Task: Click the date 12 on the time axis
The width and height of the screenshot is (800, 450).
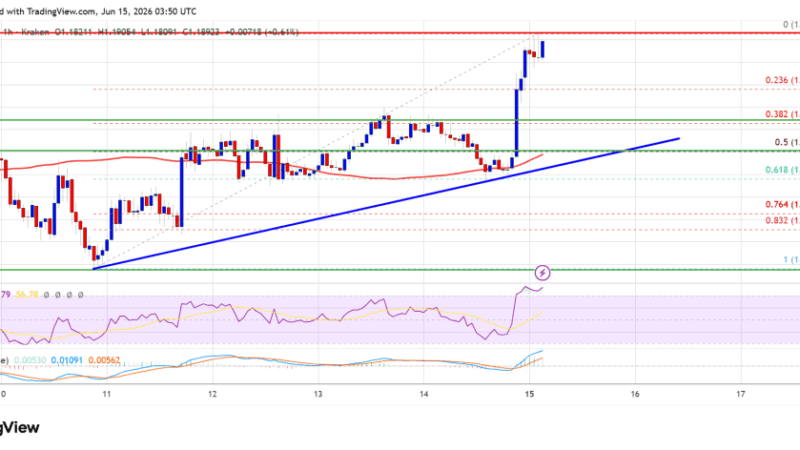Action: [212, 394]
